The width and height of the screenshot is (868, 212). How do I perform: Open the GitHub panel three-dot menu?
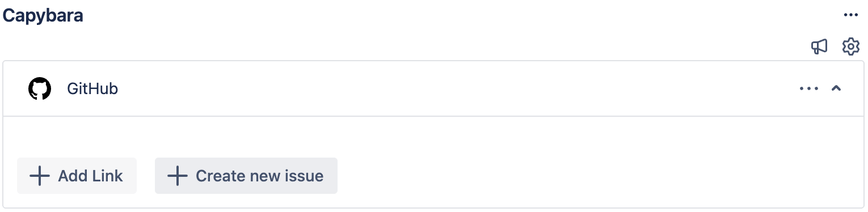click(x=808, y=88)
